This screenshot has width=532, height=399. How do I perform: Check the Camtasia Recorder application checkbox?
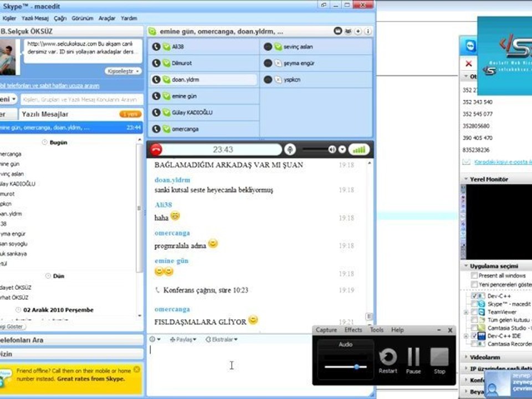(474, 344)
